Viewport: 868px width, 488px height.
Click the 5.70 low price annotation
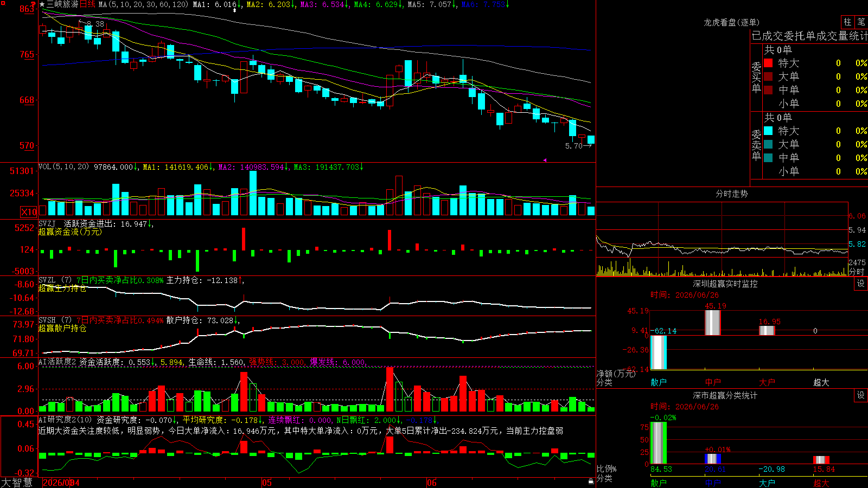573,146
